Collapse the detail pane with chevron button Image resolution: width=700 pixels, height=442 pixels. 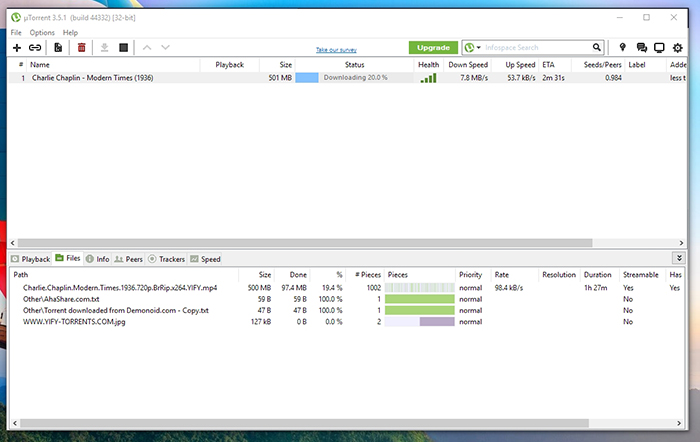[679, 258]
